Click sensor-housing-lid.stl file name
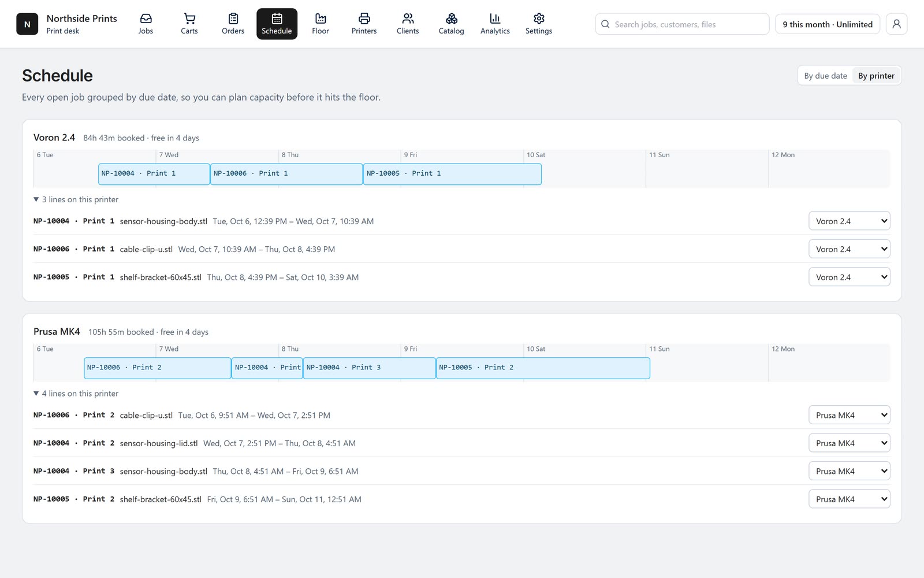Viewport: 924px width, 578px height. pyautogui.click(x=159, y=443)
